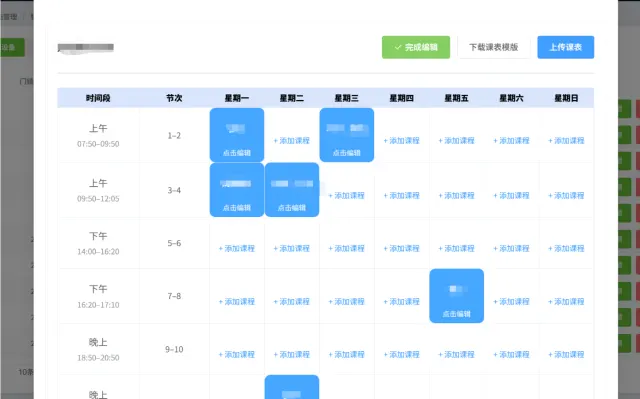The image size is (640, 399).
Task: Add course for Wednesday periods 7-8
Action: point(347,302)
